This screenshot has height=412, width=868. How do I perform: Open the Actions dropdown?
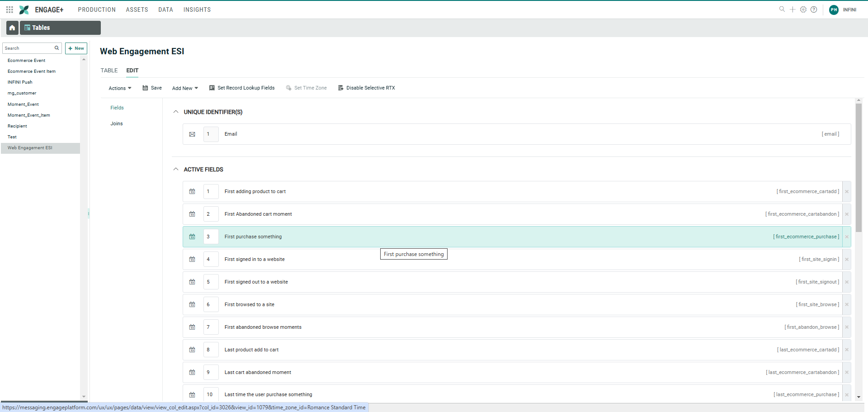(120, 88)
